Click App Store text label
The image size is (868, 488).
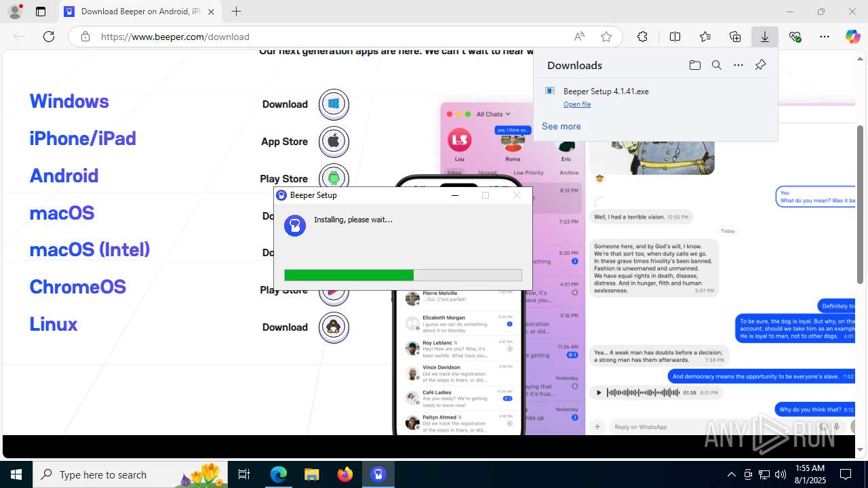tap(284, 142)
